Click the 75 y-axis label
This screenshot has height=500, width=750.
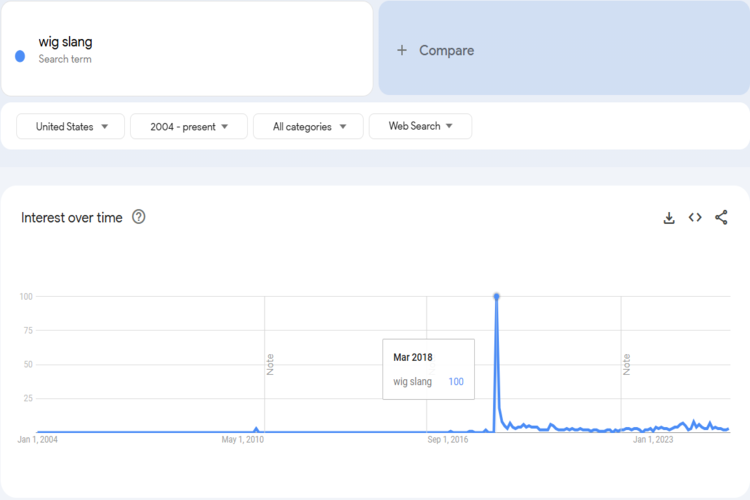(x=28, y=331)
